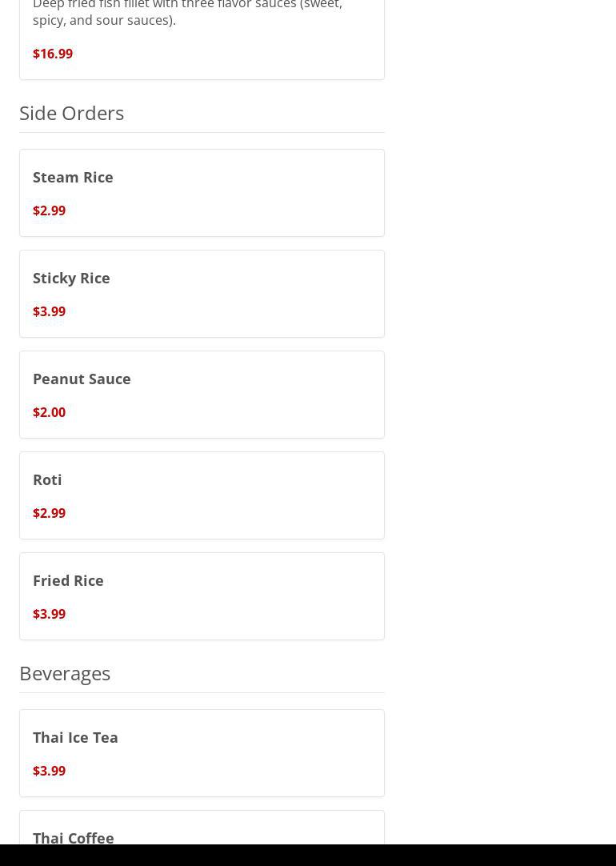This screenshot has height=866, width=616.
Task: Select the Sticky Rice side order
Action: coord(71,278)
